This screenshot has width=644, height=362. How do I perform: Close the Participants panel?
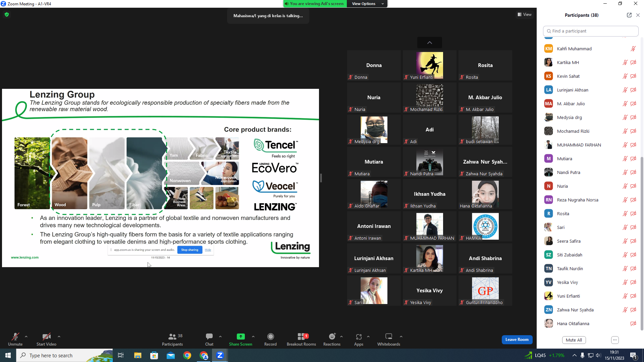tap(638, 15)
